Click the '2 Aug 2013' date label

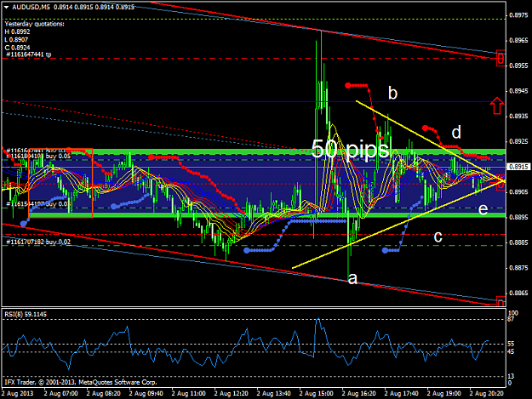(18, 394)
